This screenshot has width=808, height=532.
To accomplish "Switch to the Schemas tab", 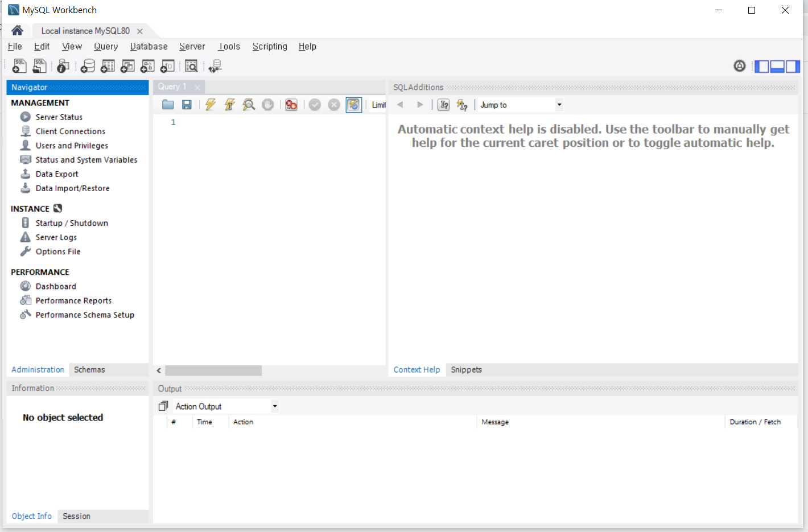I will 89,370.
